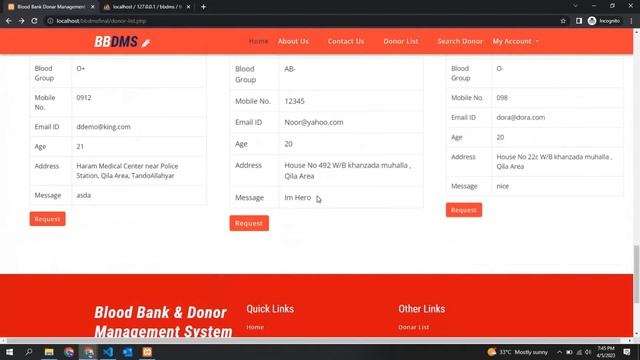Screen dimensions: 640x360
Task: Show hidden system tray icons
Action: (x=559, y=352)
